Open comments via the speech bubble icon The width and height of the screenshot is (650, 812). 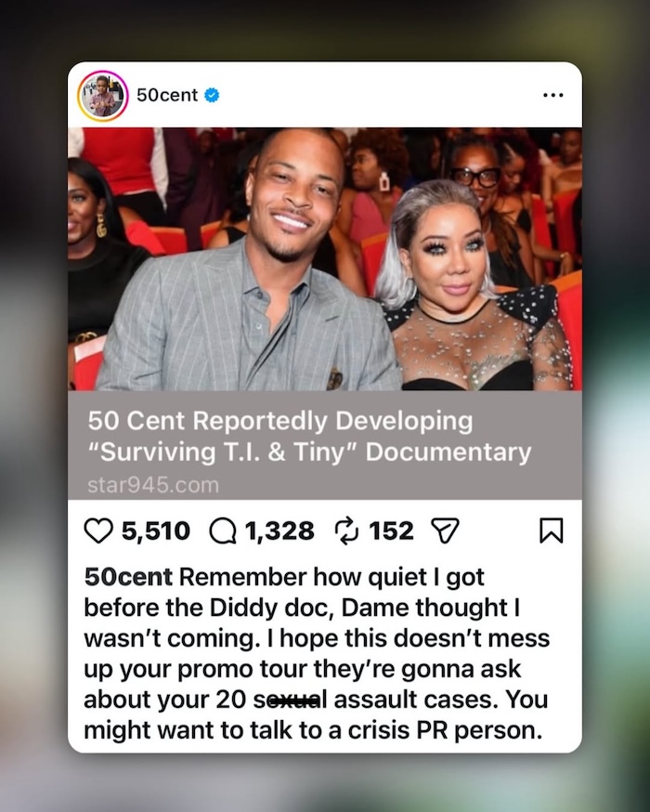(223, 531)
